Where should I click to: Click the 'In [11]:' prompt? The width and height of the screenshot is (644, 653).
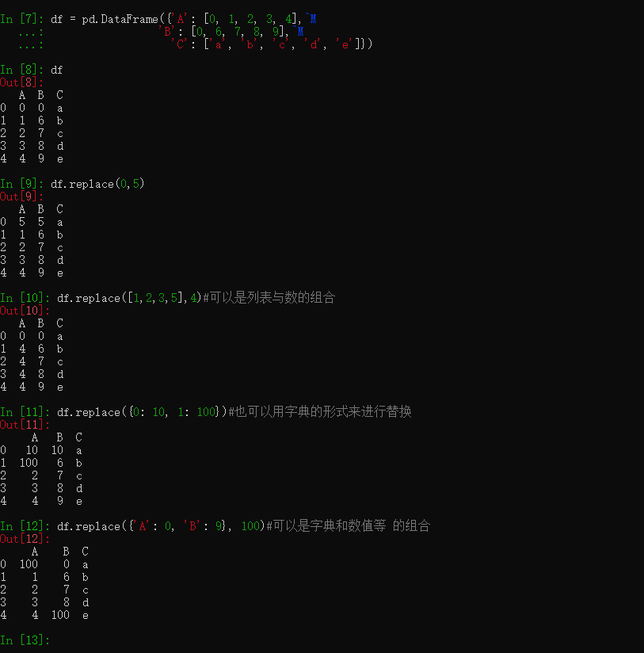[25, 412]
